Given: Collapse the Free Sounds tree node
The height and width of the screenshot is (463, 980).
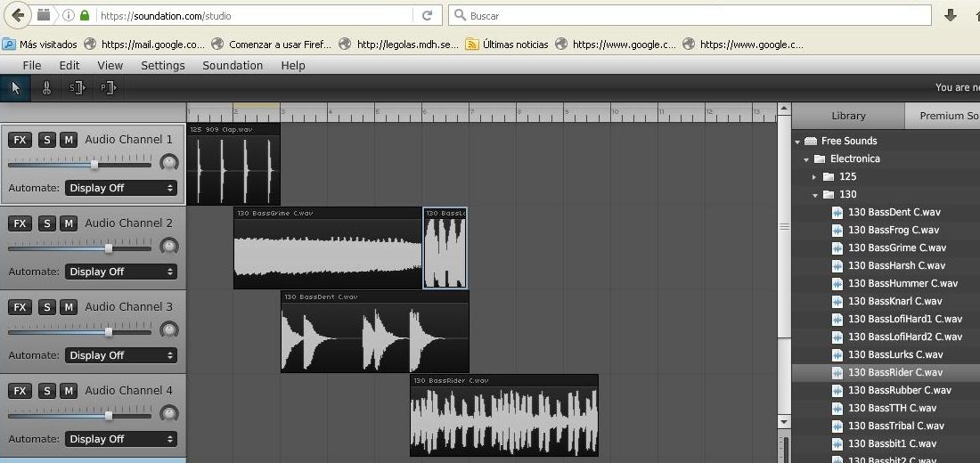Looking at the screenshot, I should pyautogui.click(x=797, y=142).
